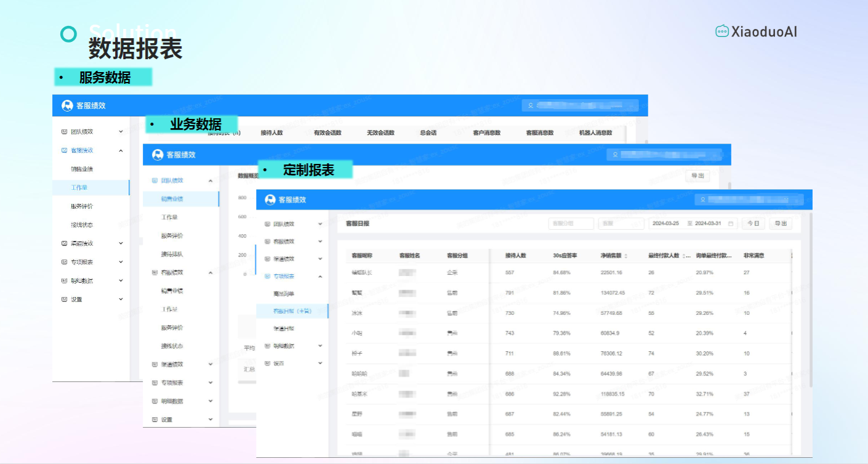Click the 客服日报 page title in the front window
The height and width of the screenshot is (464, 868).
(358, 224)
